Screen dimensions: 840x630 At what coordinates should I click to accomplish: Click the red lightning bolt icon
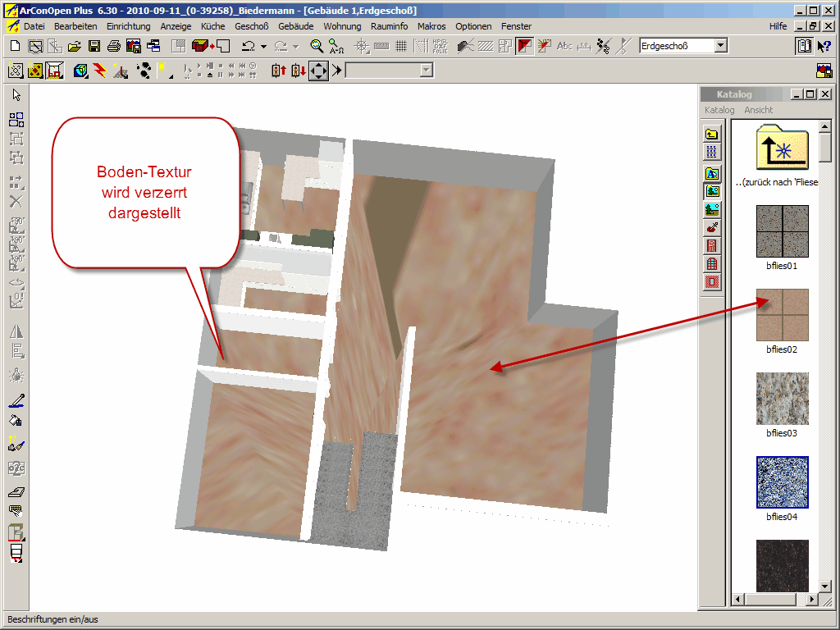coord(100,71)
